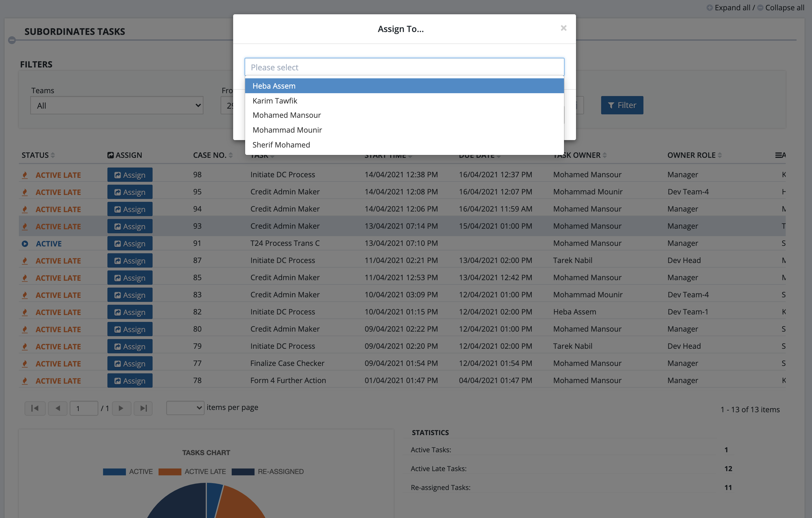Viewport: 812px width, 518px height.
Task: Click the flame status icon on case 98
Action: 25,175
